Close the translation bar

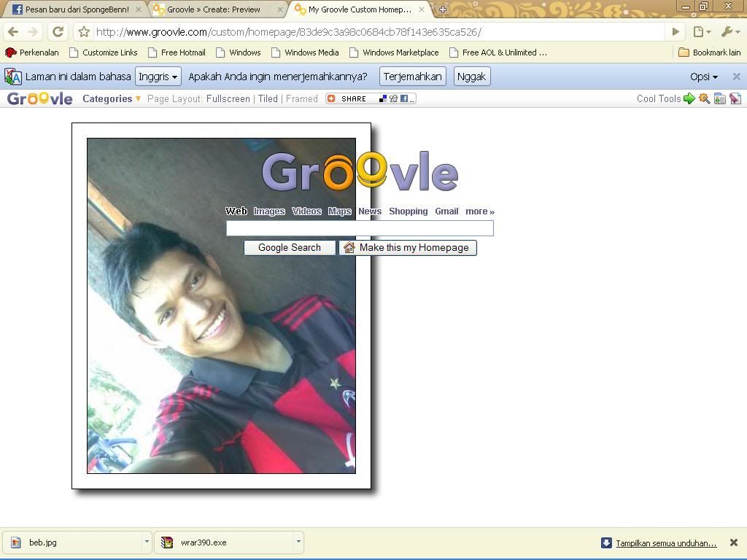pos(736,77)
